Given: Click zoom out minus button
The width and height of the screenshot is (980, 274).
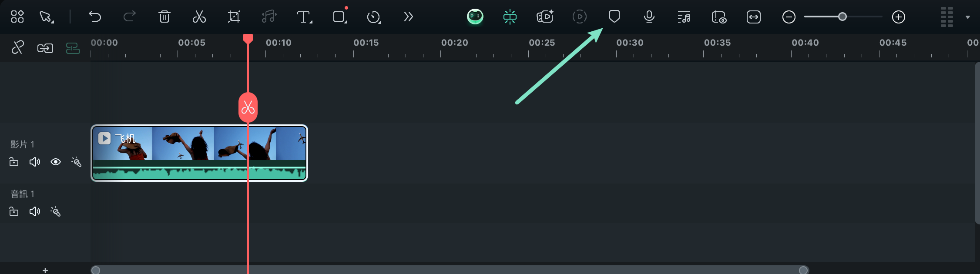Looking at the screenshot, I should (x=789, y=17).
